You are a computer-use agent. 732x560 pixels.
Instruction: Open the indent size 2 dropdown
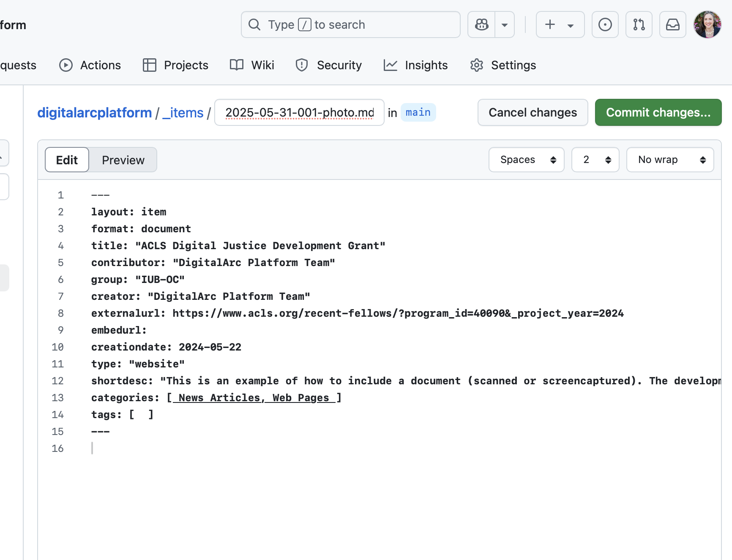(x=595, y=160)
